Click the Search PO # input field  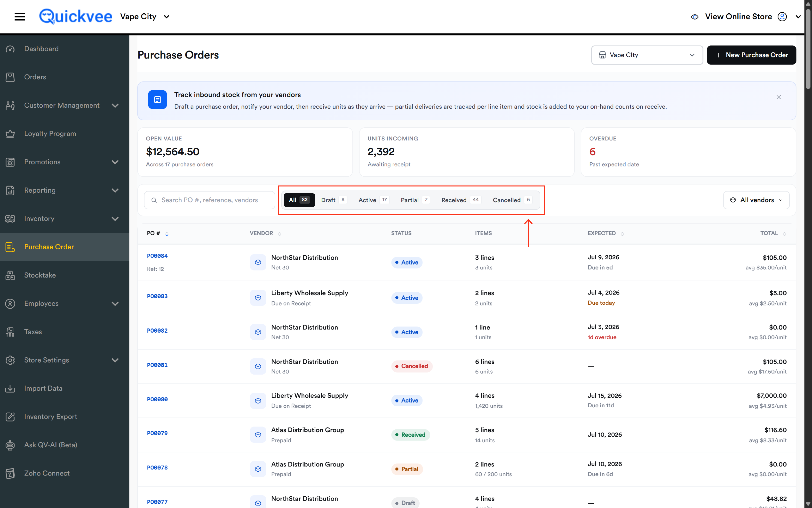(x=209, y=200)
